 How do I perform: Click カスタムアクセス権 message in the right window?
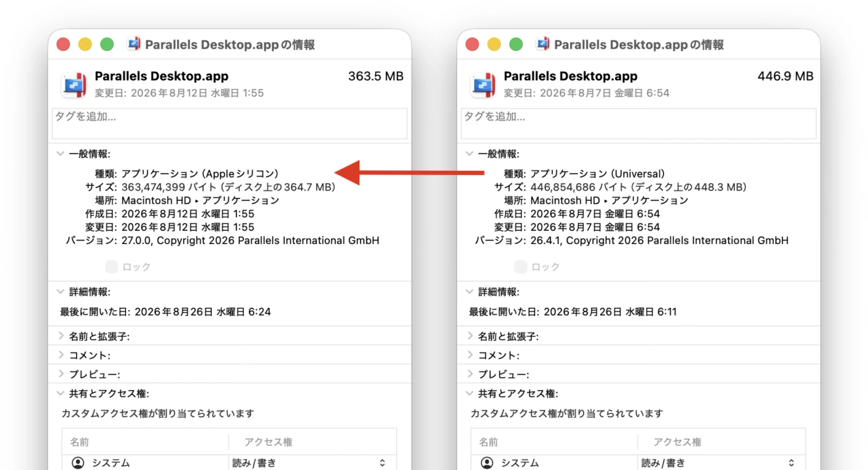pos(567,413)
